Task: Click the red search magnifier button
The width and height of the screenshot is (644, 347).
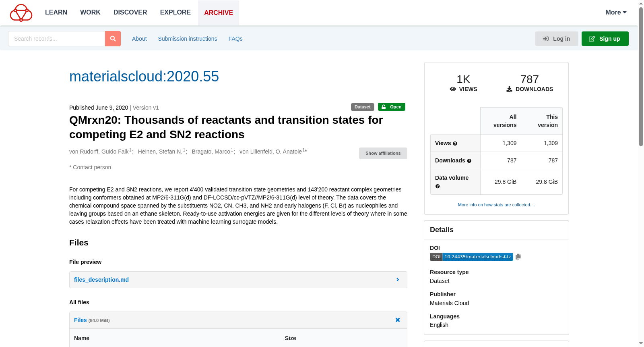Action: click(x=113, y=39)
